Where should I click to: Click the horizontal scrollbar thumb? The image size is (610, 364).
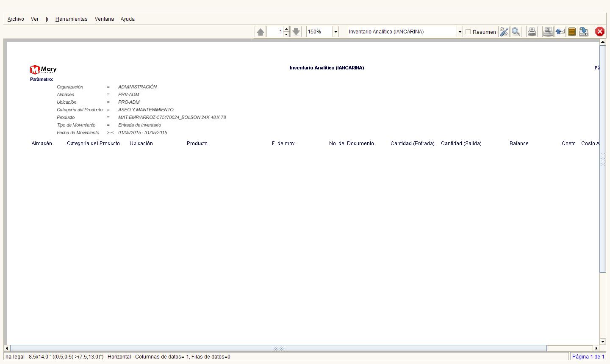tap(278, 348)
